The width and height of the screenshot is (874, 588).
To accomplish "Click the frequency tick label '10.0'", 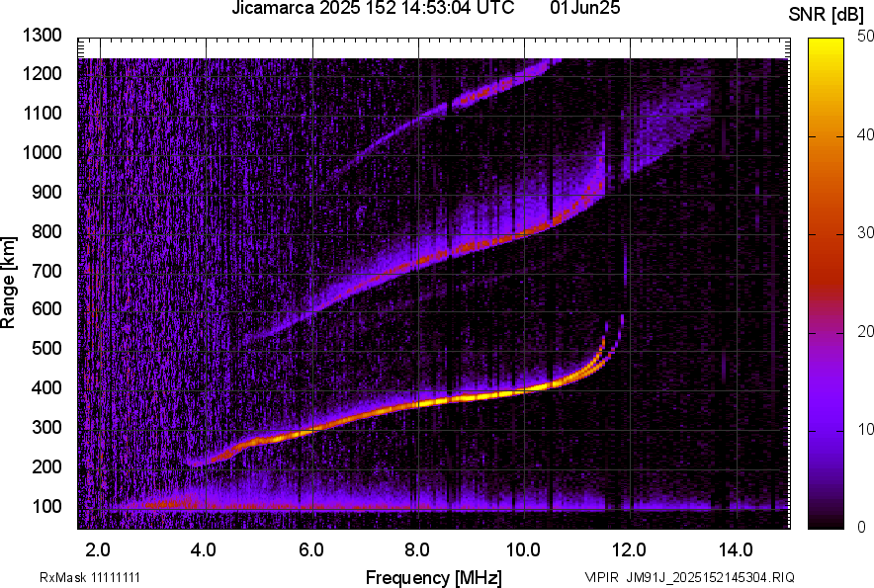I will 523,550.
